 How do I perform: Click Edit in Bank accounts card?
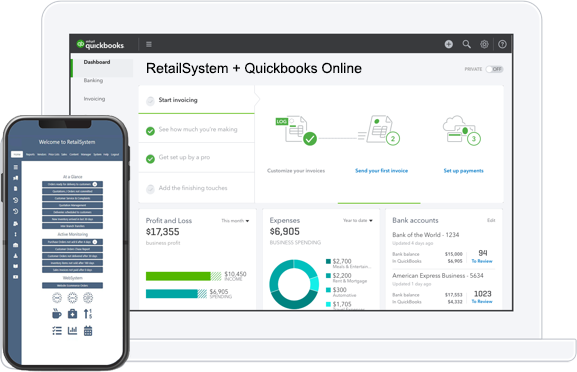(491, 220)
